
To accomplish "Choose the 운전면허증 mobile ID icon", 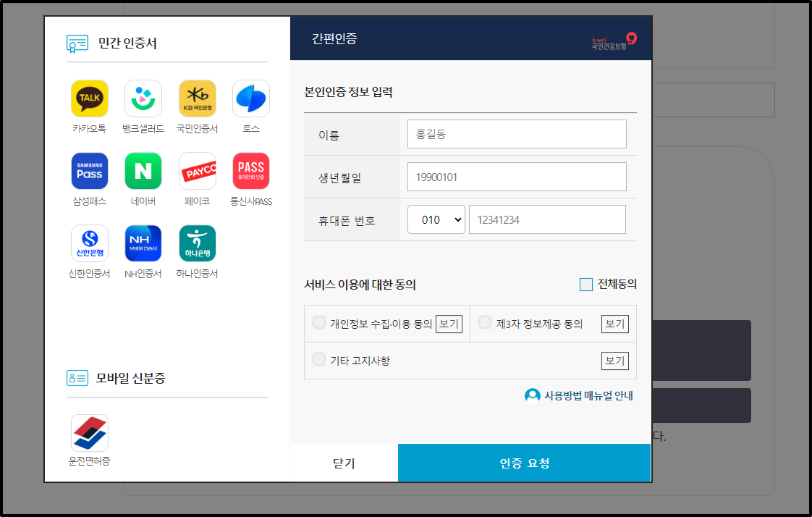I will pyautogui.click(x=90, y=433).
